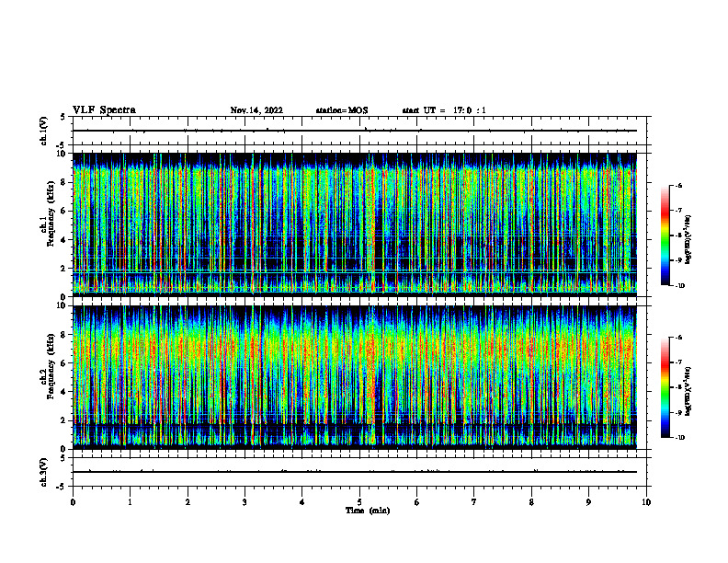
Task: Click time axis tick label "7"
Action: coord(474,502)
